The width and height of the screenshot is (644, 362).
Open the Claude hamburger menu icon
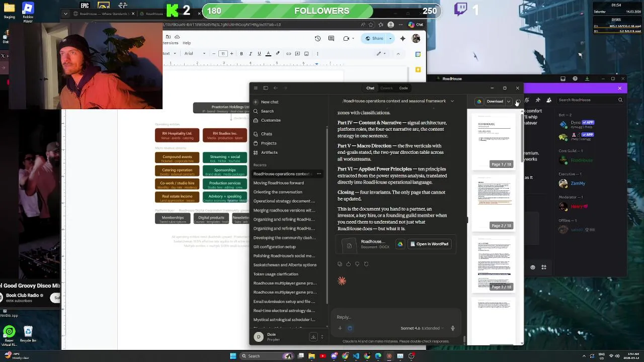(256, 88)
